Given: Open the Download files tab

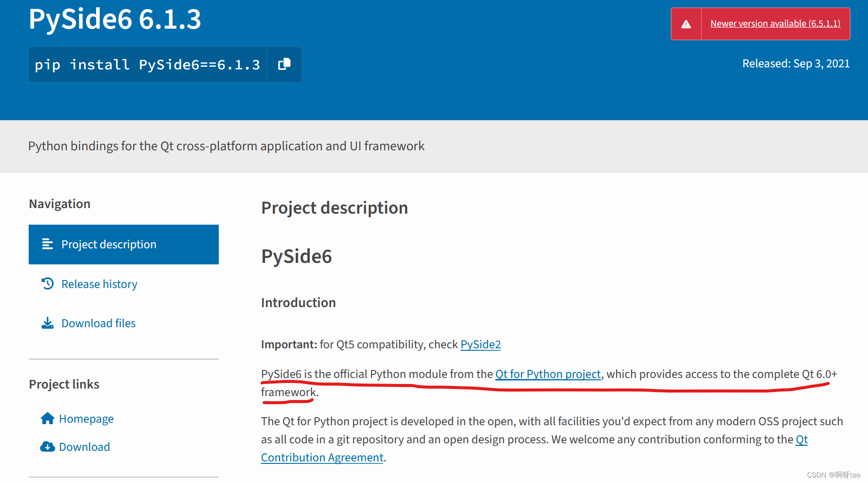Looking at the screenshot, I should tap(99, 323).
